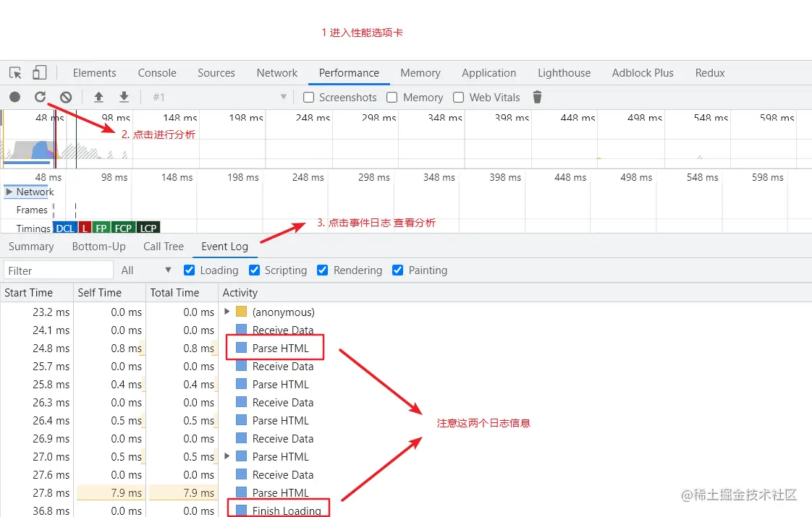
Task: Select the Receive Data row at 26.3 ms
Action: (406, 402)
